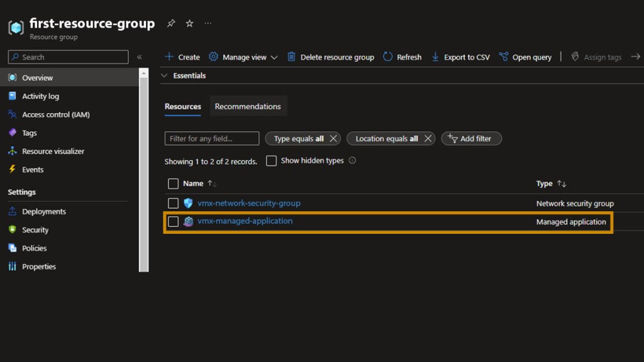This screenshot has width=644, height=362.
Task: Click Create resource button
Action: coord(182,57)
